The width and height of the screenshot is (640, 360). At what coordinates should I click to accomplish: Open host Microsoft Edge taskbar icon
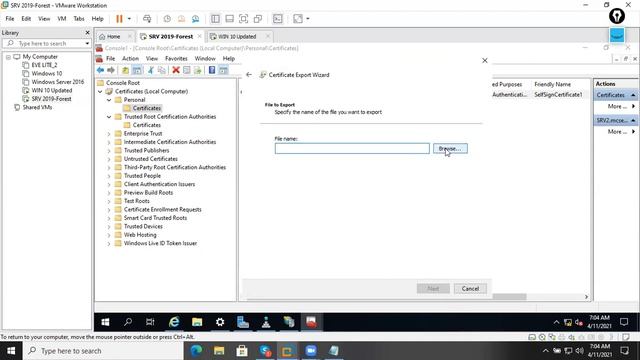[196, 351]
